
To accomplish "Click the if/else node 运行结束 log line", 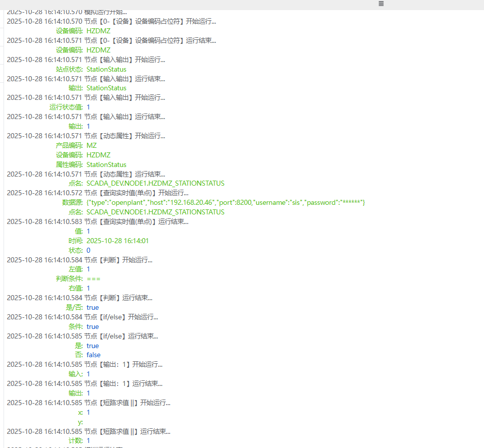I will click(x=82, y=336).
